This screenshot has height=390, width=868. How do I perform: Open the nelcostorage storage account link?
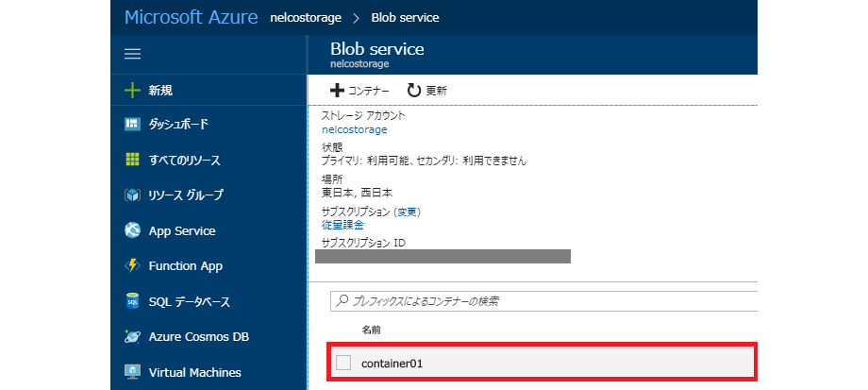point(355,129)
